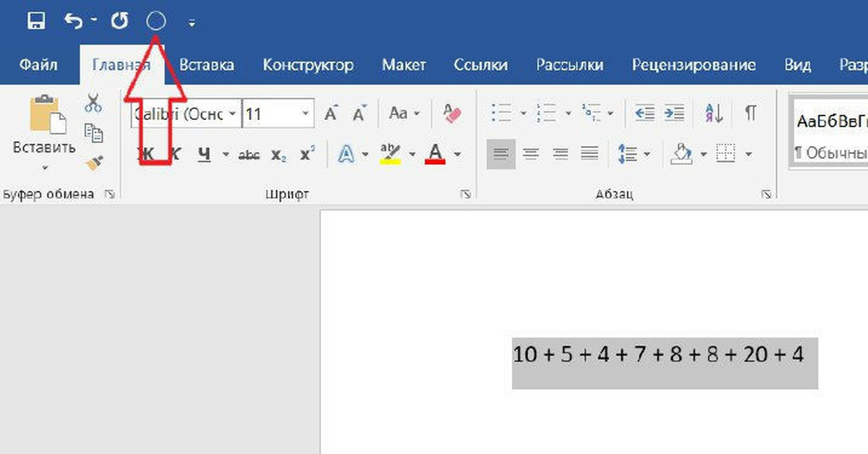868x454 pixels.
Task: Open the font name combo box
Action: [x=185, y=113]
